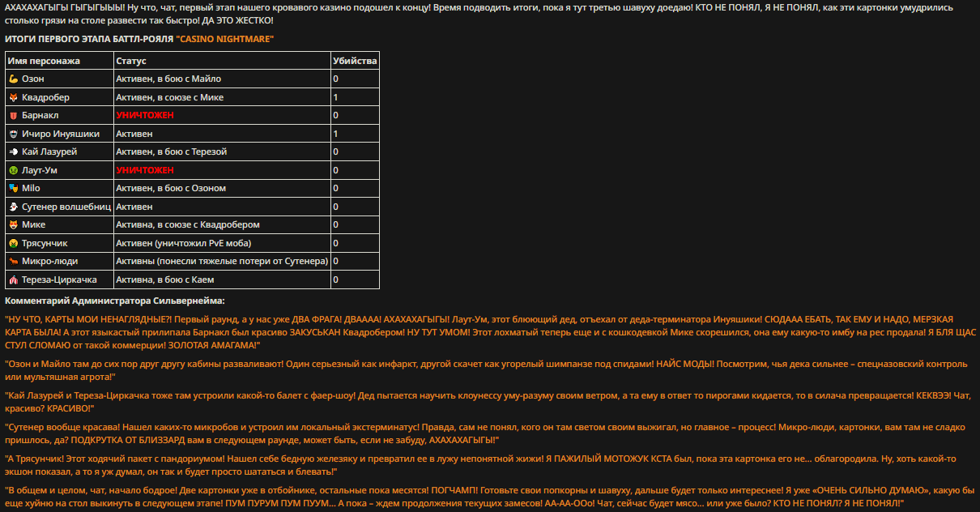Select the character name Барнакл in first column
Viewport: 980px width, 512px height.
coord(40,115)
